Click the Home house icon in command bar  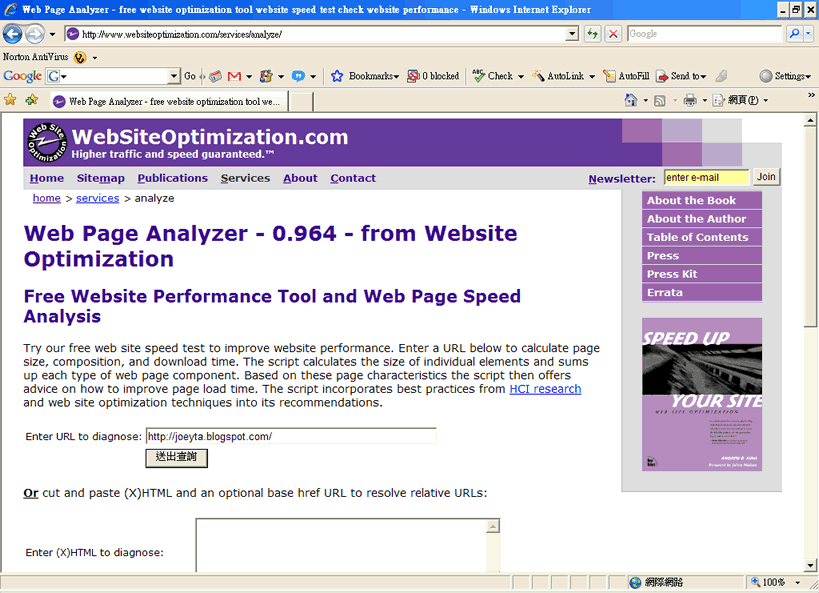point(631,100)
